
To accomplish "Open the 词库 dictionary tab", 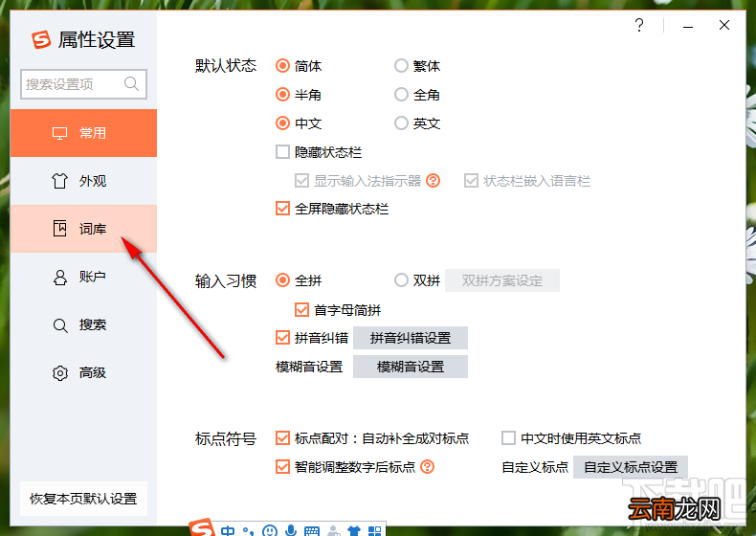I will coord(83,229).
